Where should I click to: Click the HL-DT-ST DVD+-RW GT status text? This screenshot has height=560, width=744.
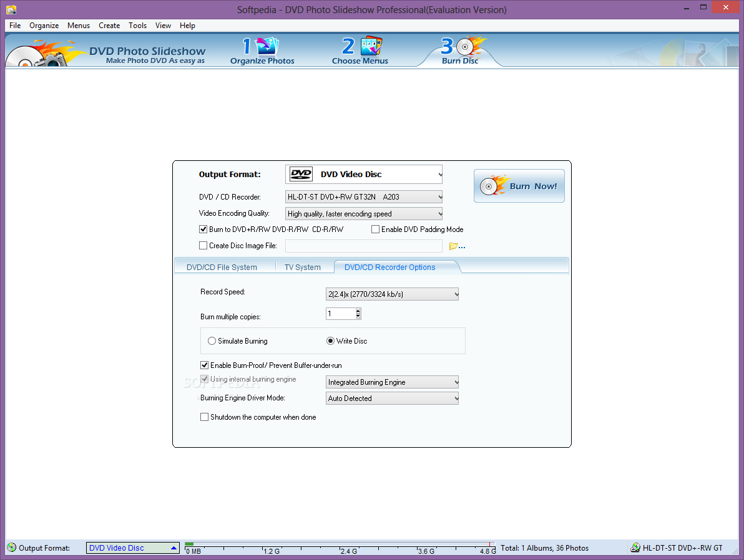coord(682,548)
